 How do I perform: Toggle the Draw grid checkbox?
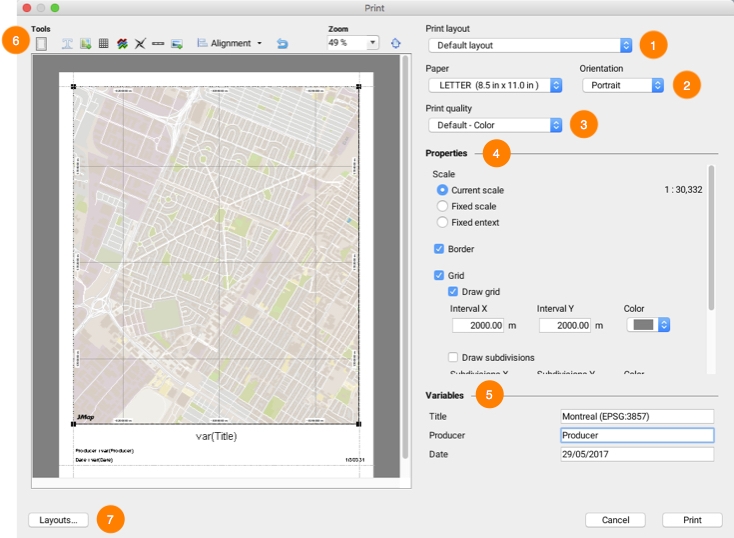coord(453,292)
